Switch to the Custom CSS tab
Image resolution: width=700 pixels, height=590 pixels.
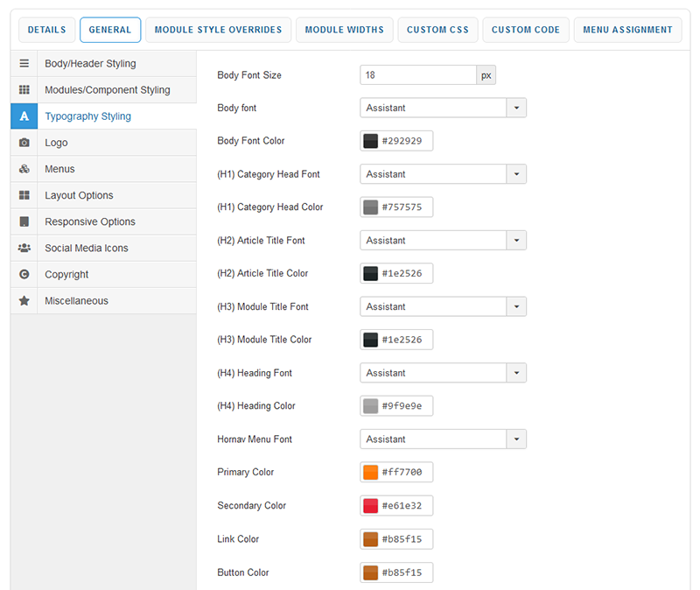(437, 30)
